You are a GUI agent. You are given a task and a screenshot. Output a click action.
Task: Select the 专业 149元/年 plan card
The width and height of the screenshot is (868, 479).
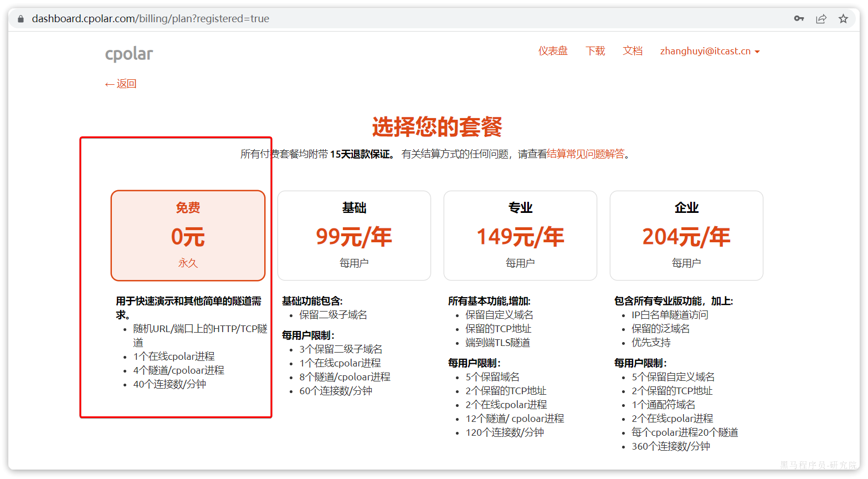520,236
